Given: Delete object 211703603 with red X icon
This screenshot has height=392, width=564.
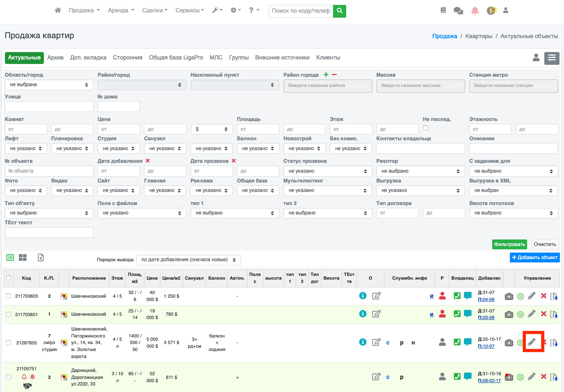Looking at the screenshot, I should point(543,296).
